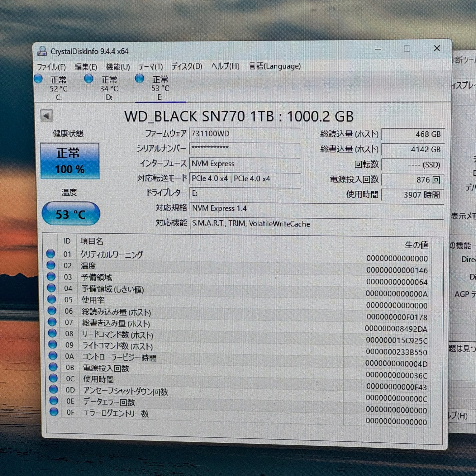Click total host reads value 468 GB
476x476 pixels.
(x=413, y=134)
